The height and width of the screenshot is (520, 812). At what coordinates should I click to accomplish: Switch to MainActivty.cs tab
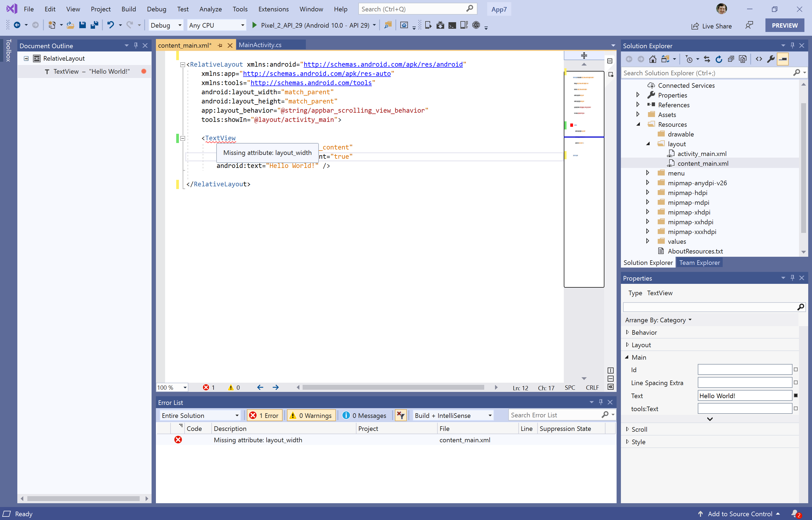pyautogui.click(x=260, y=45)
